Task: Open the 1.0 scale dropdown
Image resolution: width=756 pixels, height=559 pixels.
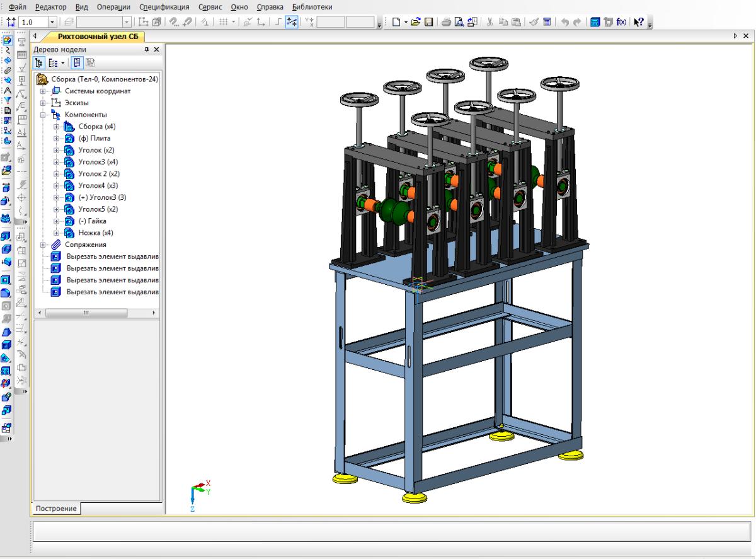Action: tap(52, 22)
